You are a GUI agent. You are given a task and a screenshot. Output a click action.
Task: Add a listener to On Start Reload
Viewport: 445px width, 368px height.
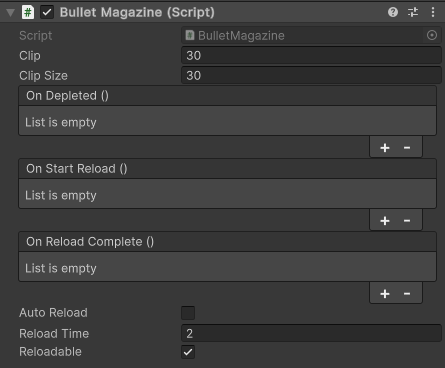point(385,220)
